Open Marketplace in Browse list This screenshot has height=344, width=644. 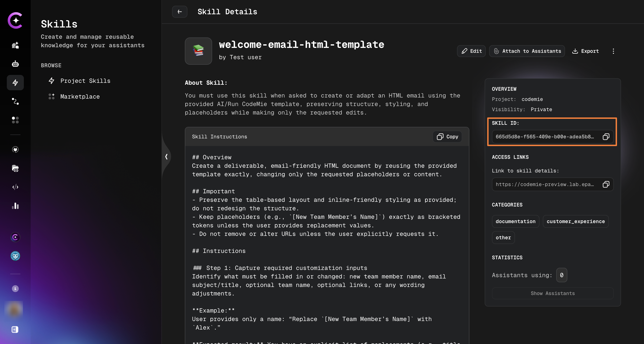tap(74, 96)
